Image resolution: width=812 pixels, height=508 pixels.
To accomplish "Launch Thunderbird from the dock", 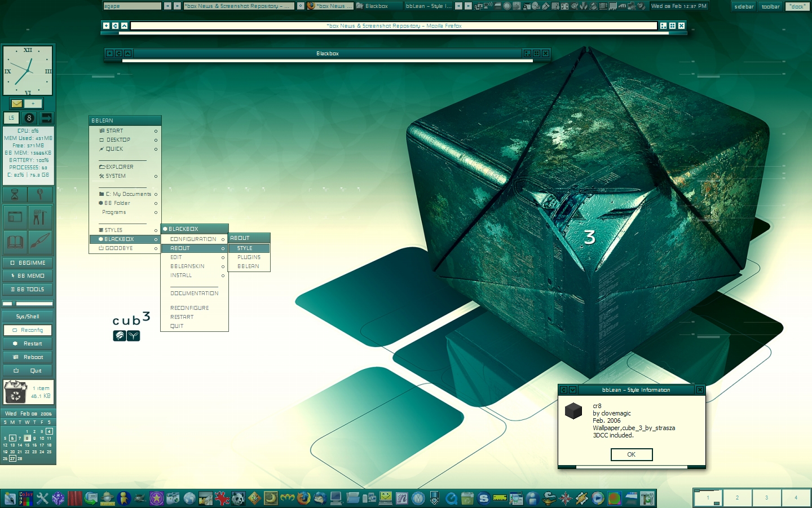I will click(320, 498).
